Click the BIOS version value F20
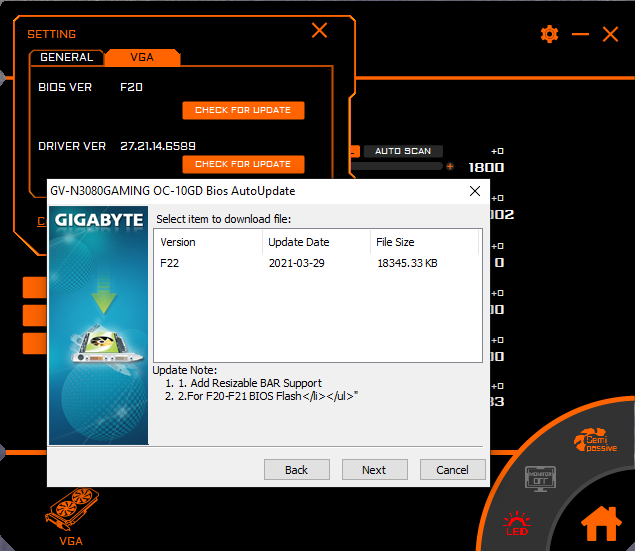Image resolution: width=635 pixels, height=551 pixels. point(131,87)
